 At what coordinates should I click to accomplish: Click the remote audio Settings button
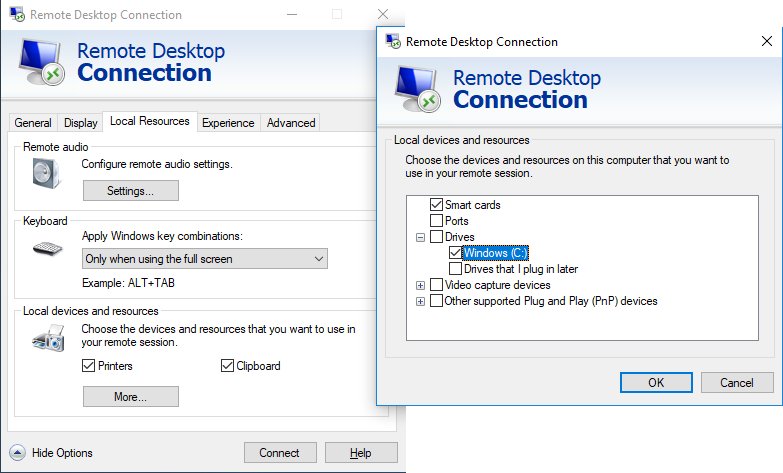pyautogui.click(x=131, y=191)
